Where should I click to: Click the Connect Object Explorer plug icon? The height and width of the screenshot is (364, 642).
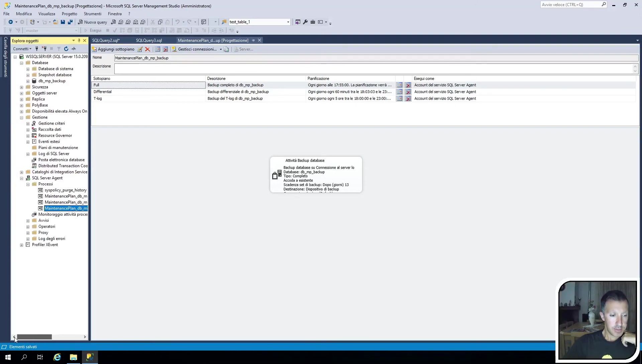click(37, 49)
